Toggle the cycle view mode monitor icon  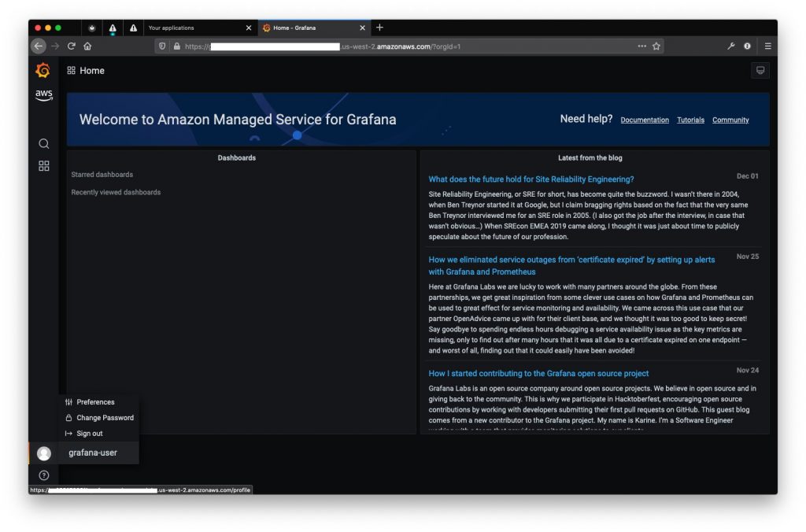(x=760, y=70)
